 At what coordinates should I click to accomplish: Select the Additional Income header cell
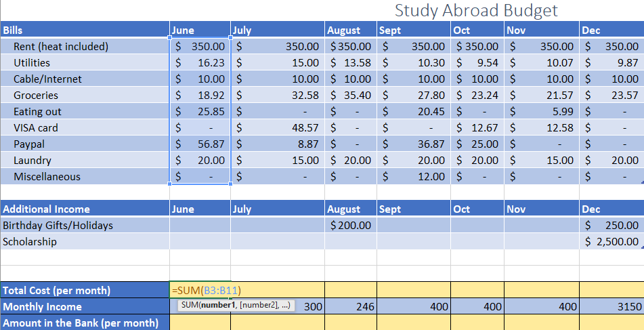pos(85,209)
